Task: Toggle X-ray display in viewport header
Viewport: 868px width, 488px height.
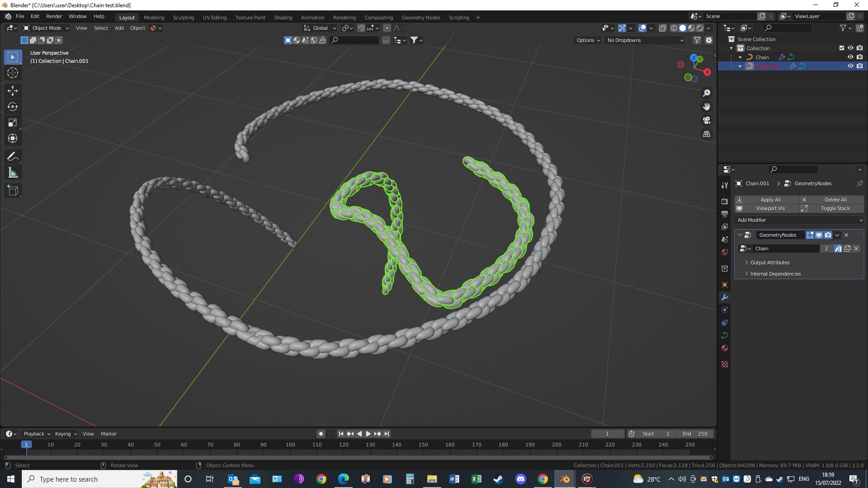Action: [662, 28]
